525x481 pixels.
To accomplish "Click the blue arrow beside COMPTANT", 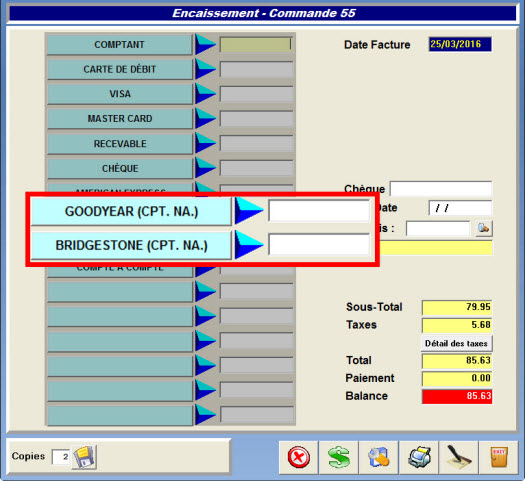I will [205, 44].
